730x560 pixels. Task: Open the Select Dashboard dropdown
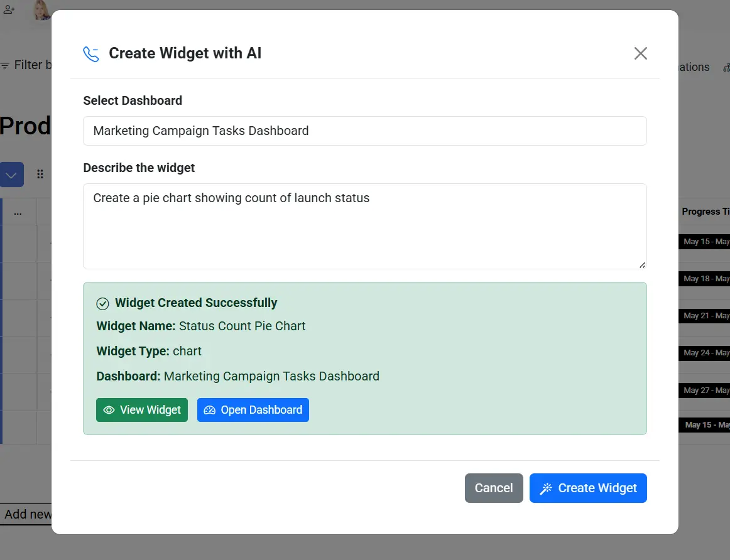tap(364, 131)
